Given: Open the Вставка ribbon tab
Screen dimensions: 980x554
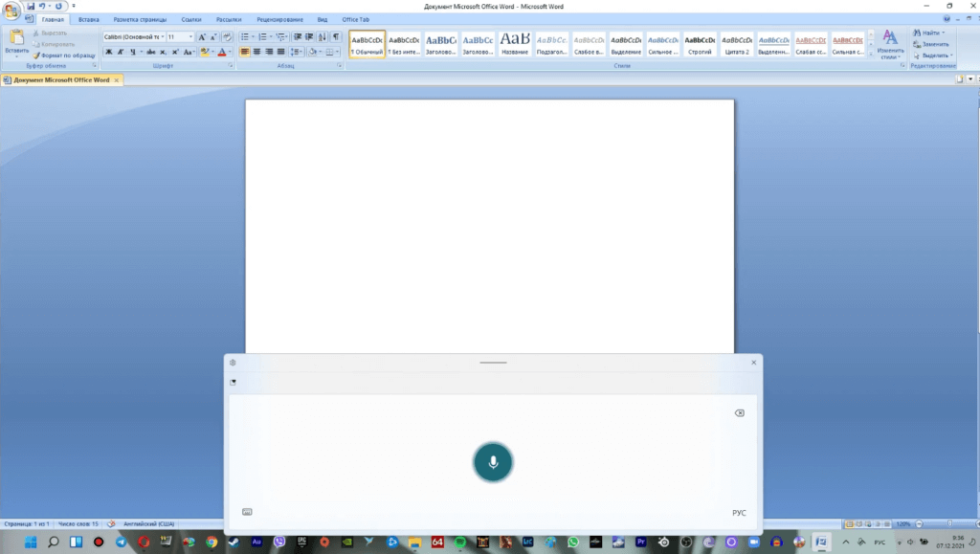Looking at the screenshot, I should pos(88,19).
